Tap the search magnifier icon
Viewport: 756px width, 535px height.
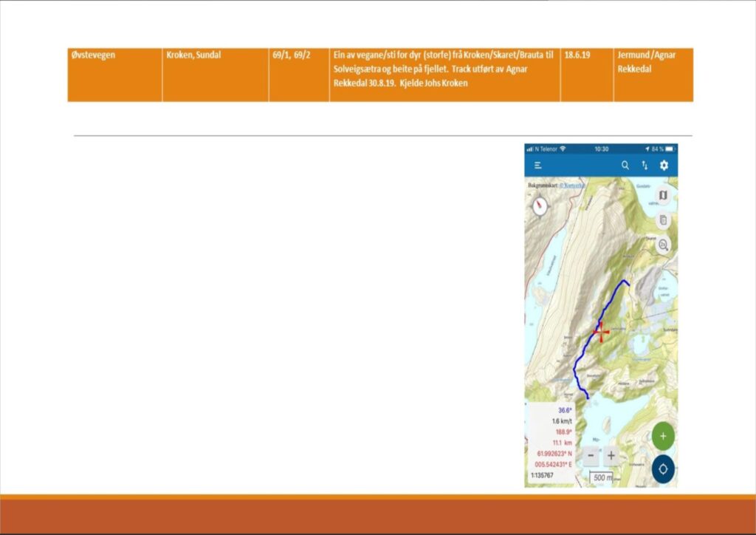625,166
